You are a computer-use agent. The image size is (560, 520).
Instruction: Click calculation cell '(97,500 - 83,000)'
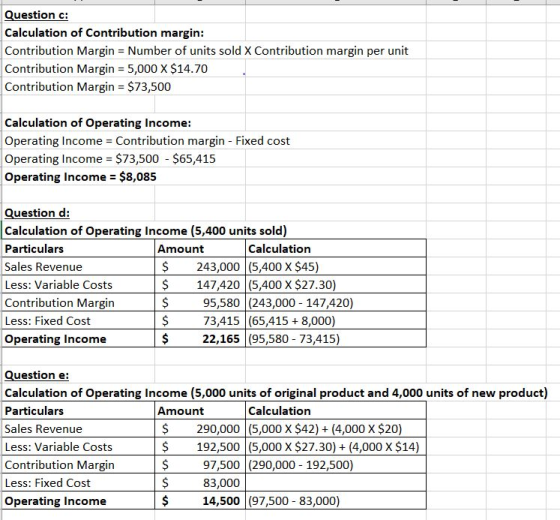point(336,501)
